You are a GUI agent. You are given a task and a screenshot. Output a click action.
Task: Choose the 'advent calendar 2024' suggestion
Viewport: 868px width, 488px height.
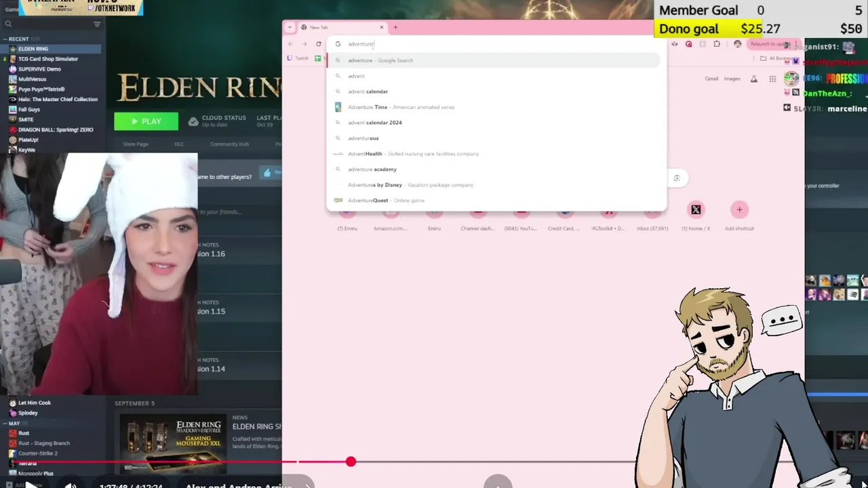(493, 123)
